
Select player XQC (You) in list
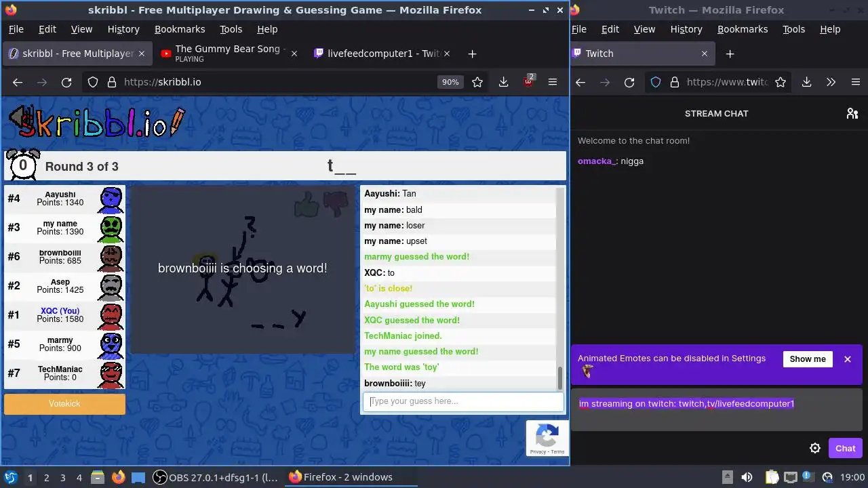tap(64, 315)
